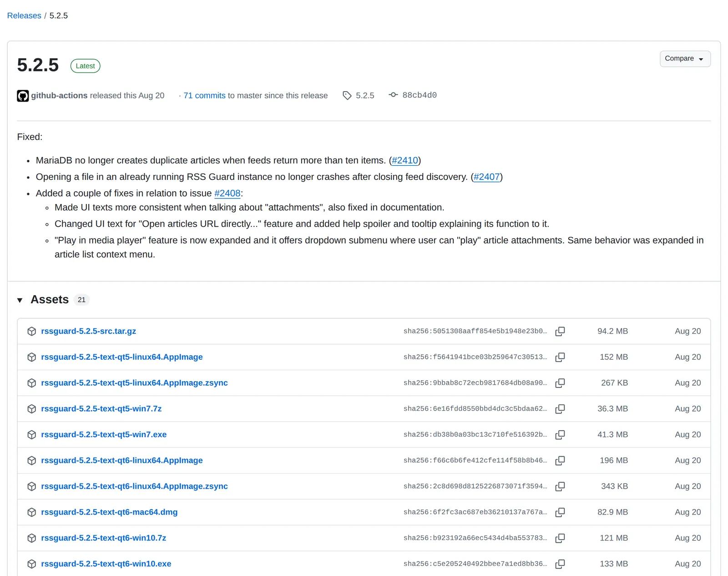The image size is (728, 576).
Task: Copy sha256 for text-qt6-win10.exe
Action: [x=560, y=564]
